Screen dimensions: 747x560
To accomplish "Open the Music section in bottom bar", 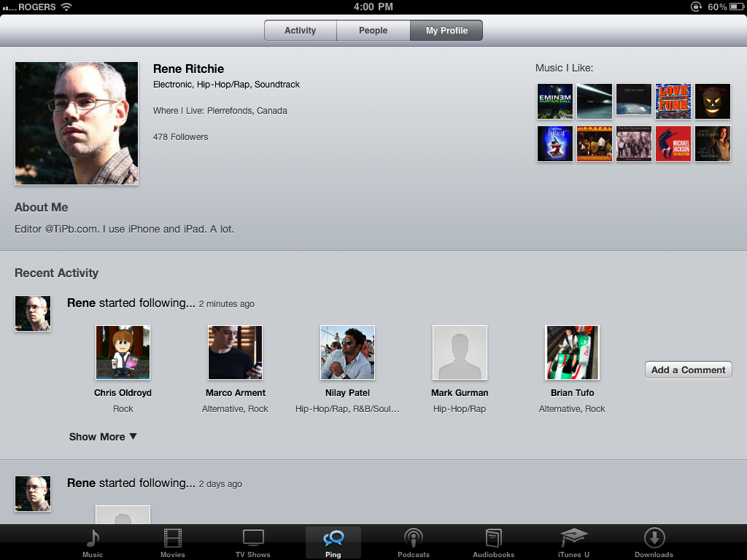I will (93, 542).
